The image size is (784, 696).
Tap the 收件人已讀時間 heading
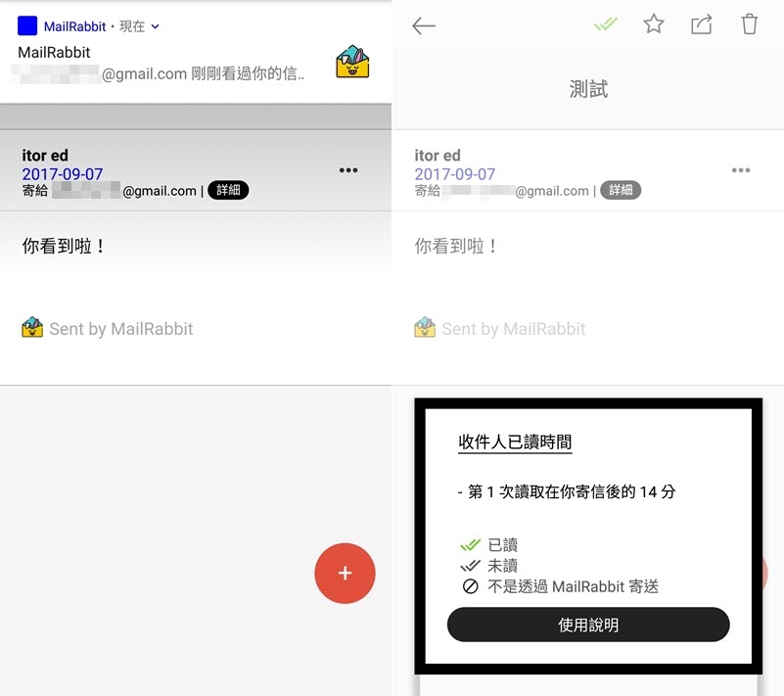(515, 442)
